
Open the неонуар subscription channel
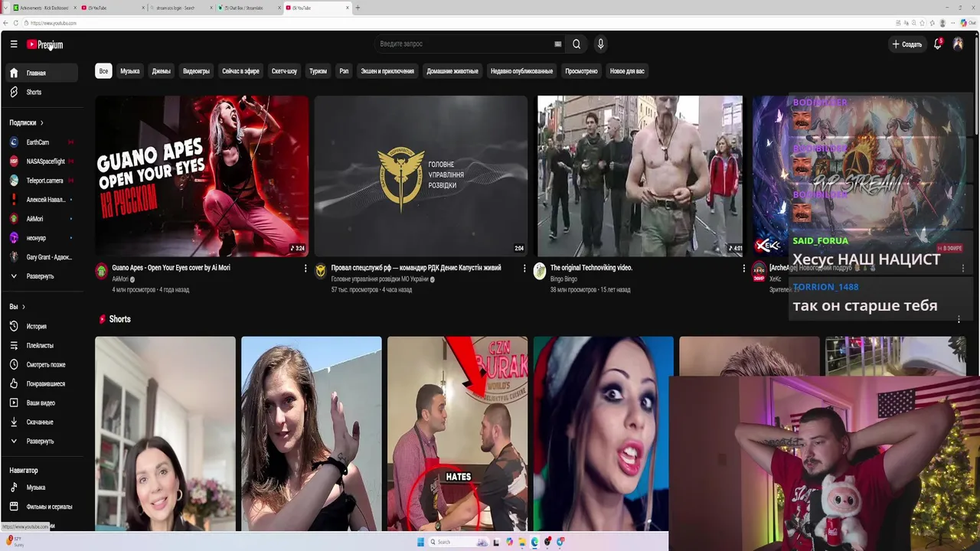coord(42,238)
